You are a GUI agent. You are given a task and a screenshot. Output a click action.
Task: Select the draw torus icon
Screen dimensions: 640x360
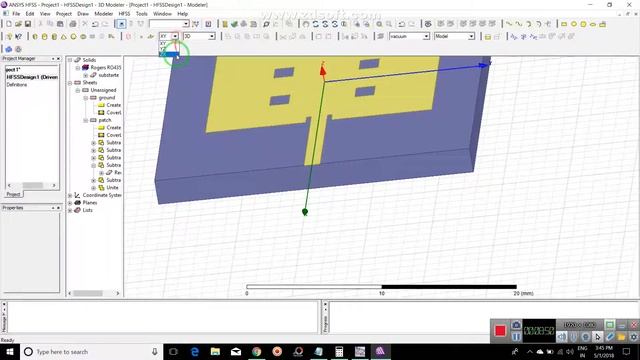(83, 37)
